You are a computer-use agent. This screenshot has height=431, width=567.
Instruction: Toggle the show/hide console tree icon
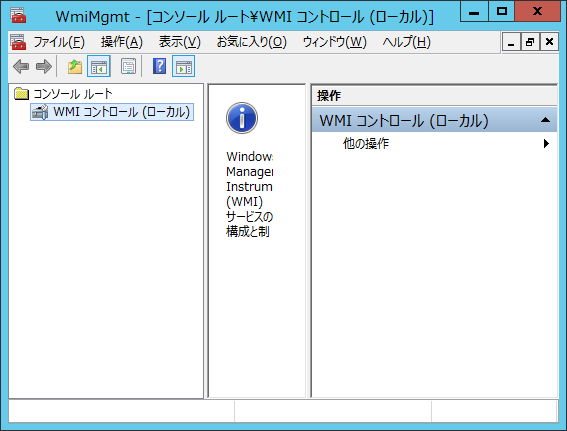click(99, 67)
